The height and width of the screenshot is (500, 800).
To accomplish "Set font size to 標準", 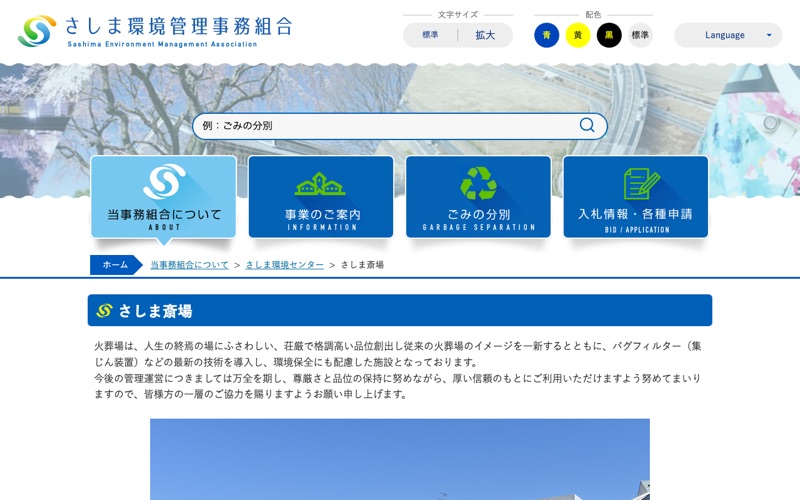I will point(430,35).
